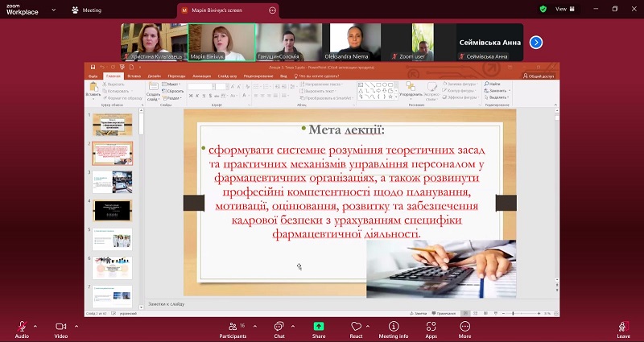Open screen share options ellipsis menu

[273, 10]
